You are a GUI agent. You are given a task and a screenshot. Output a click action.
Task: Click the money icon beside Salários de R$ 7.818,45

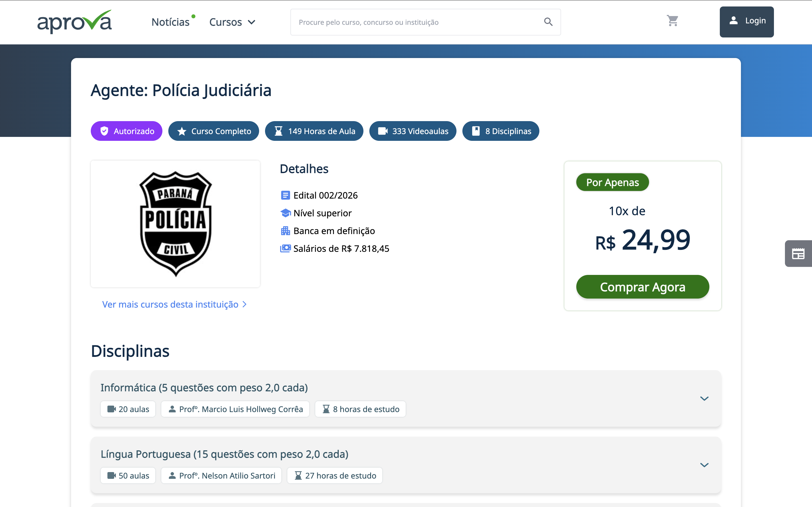285,248
